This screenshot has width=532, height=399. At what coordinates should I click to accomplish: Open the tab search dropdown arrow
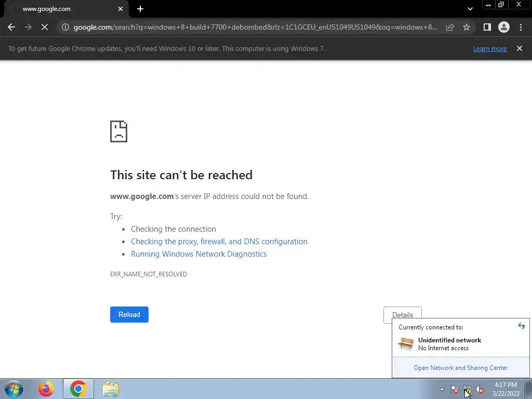470,9
